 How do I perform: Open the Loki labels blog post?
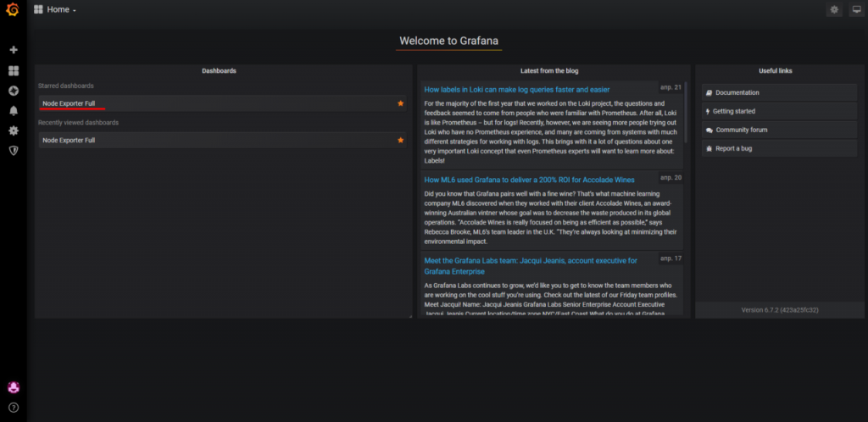pos(516,90)
